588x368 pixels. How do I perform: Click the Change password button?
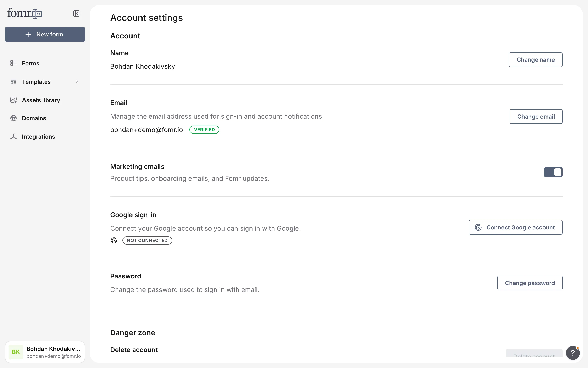tap(530, 283)
